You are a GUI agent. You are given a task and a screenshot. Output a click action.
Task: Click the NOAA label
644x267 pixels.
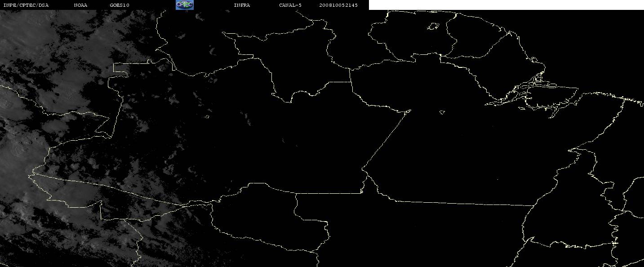[81, 5]
